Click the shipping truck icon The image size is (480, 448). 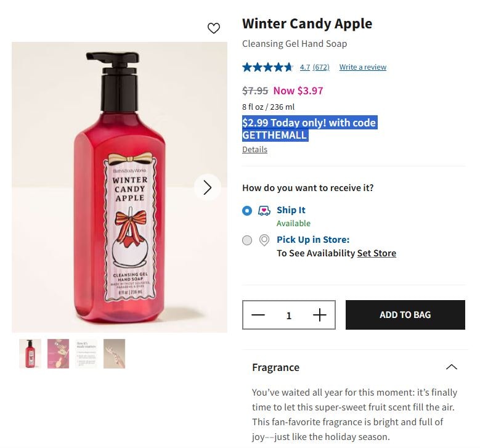click(x=264, y=211)
